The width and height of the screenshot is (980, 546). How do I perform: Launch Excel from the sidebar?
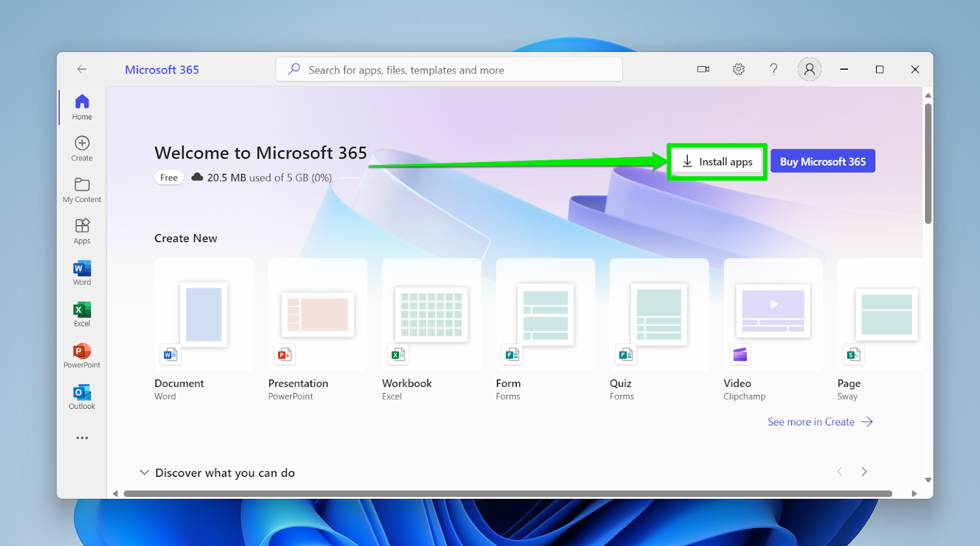coord(82,315)
